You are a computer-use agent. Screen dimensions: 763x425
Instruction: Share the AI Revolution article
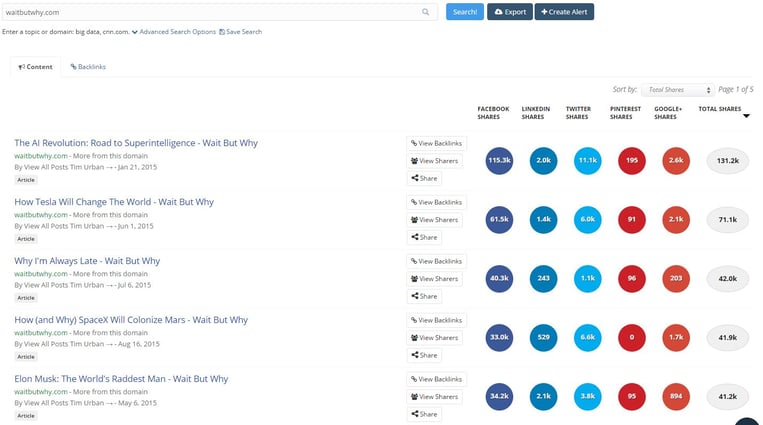(x=424, y=178)
